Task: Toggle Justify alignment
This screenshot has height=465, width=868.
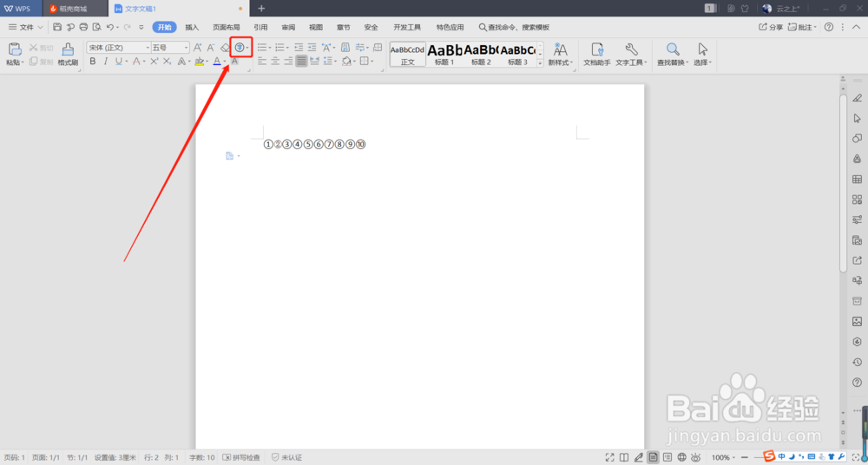Action: pyautogui.click(x=301, y=61)
